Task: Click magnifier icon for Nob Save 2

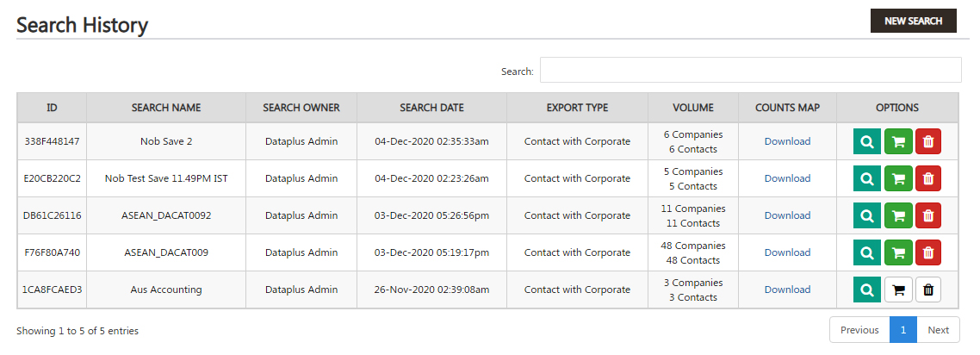Action: 867,141
